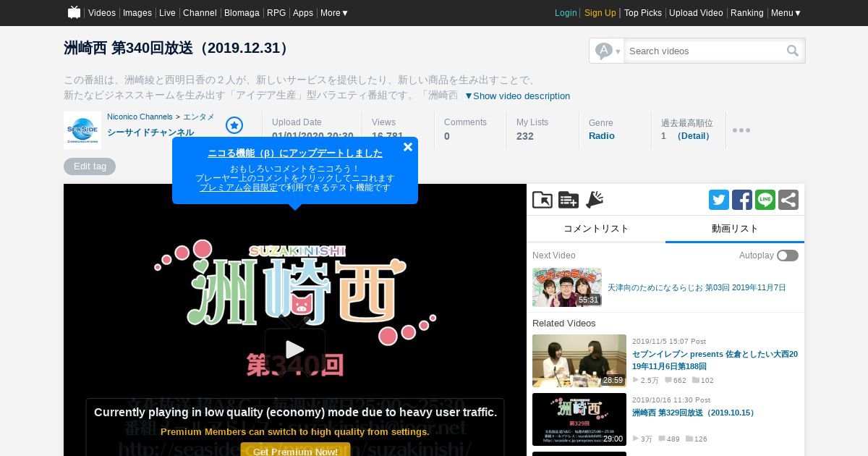Expand Show video description
Viewport: 868px width, 456px height.
(x=517, y=96)
